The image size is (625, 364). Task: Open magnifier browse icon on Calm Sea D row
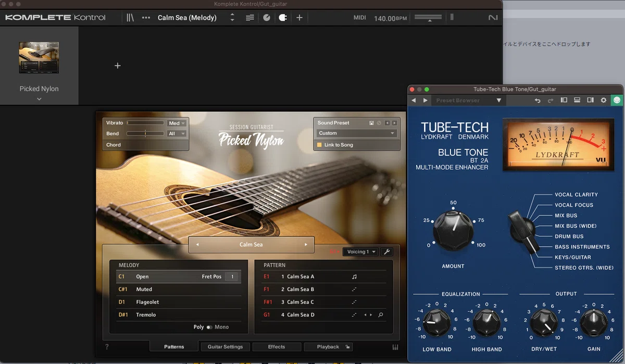[381, 315]
